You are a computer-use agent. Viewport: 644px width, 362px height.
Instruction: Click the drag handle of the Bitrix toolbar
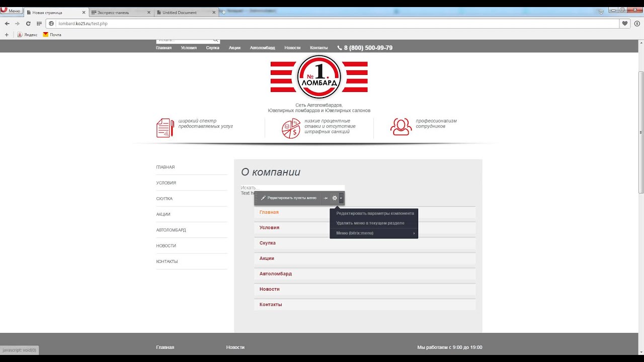(256, 198)
